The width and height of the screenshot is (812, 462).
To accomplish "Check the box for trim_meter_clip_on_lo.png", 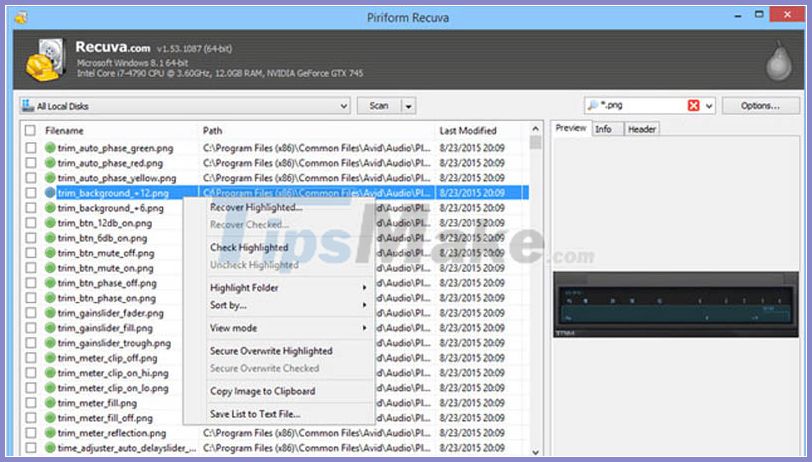I will pyautogui.click(x=31, y=387).
